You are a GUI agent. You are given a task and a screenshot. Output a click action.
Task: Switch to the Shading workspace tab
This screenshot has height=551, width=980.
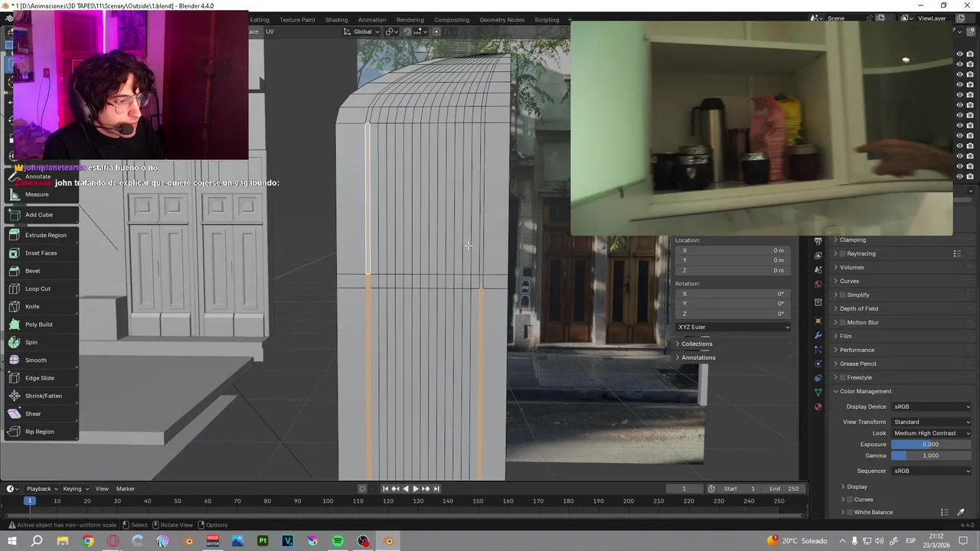pos(336,19)
